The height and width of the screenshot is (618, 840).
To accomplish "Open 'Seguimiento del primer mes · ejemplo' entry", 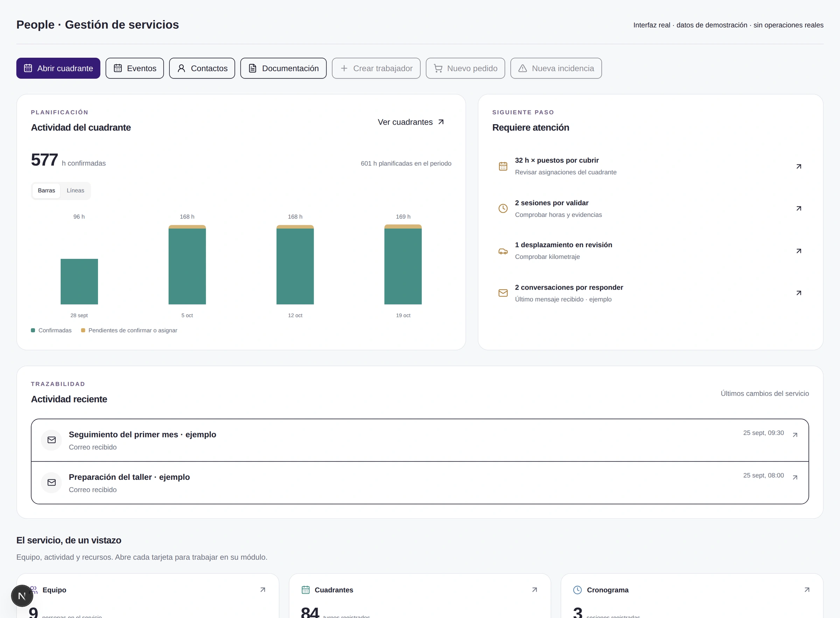I will pyautogui.click(x=420, y=440).
